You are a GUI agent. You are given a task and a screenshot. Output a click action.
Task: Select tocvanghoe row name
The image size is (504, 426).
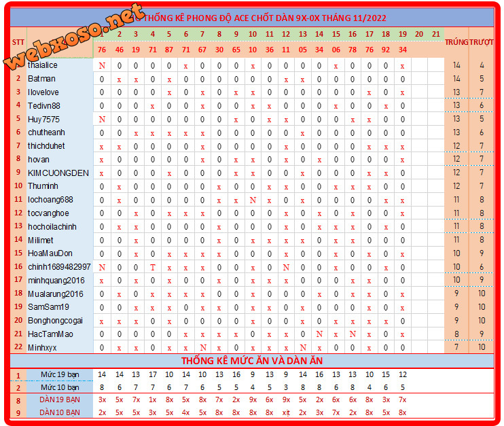(x=48, y=213)
